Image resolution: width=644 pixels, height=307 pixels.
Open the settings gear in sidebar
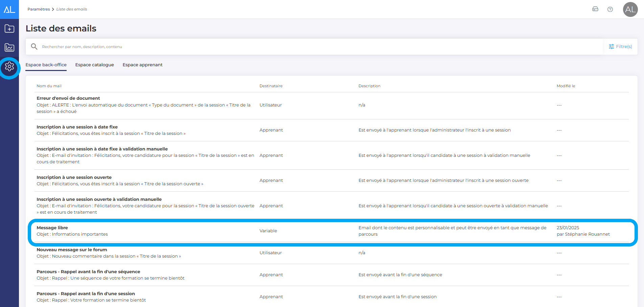click(x=9, y=67)
